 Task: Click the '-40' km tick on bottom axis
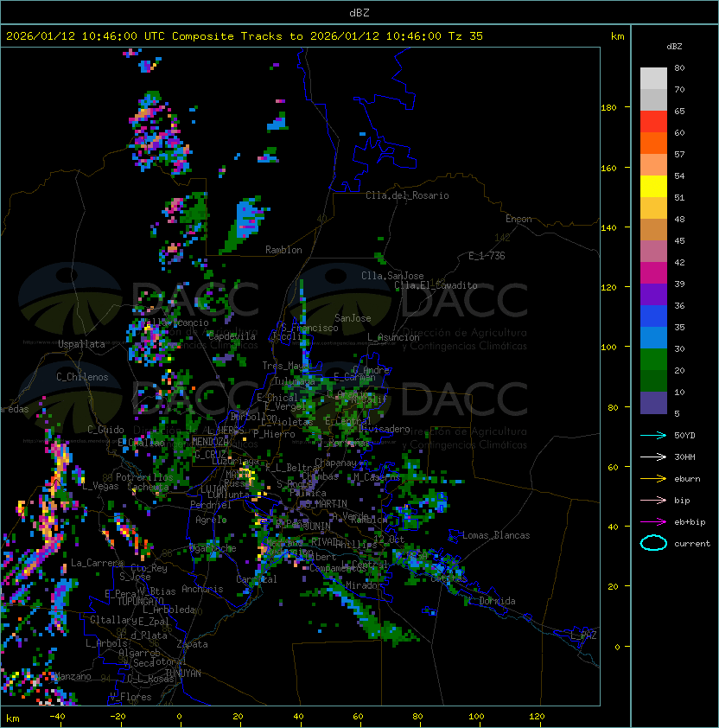tap(57, 717)
